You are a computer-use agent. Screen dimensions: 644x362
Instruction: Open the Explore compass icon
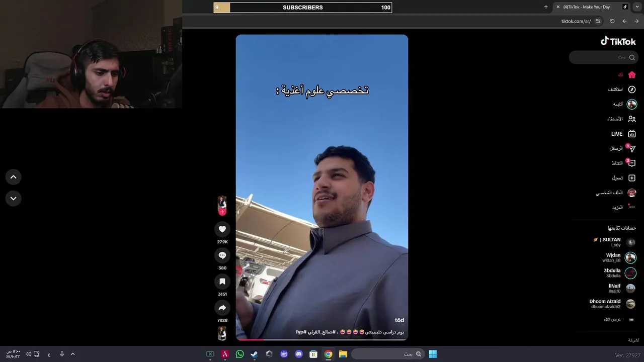coord(632,89)
